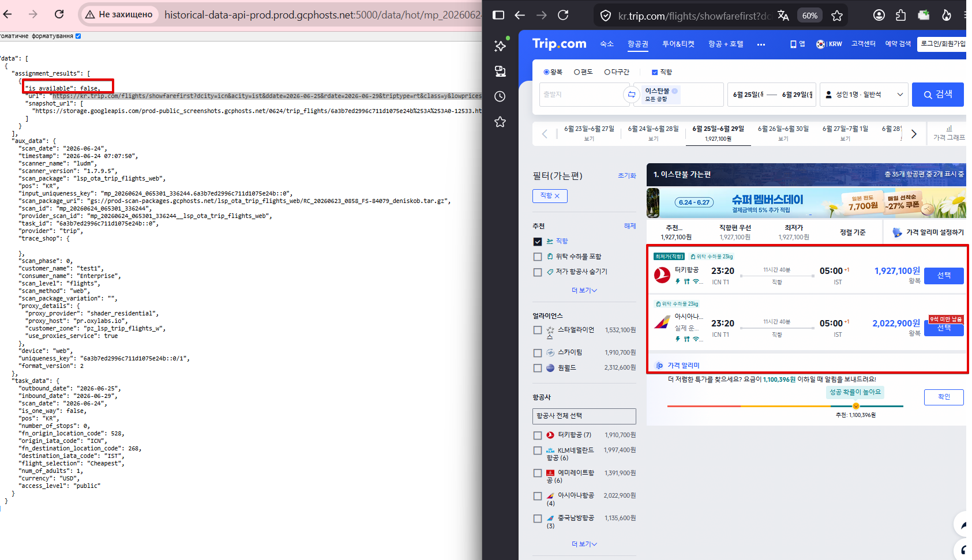The image size is (972, 560).
Task: Reload the historical-data JSON page
Action: [x=59, y=14]
